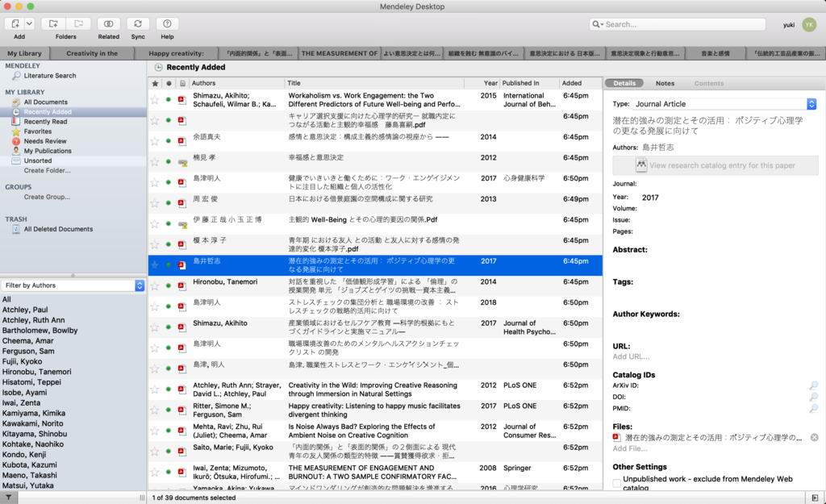The image size is (826, 504).
Task: Select All Documents in My Library
Action: click(x=45, y=102)
